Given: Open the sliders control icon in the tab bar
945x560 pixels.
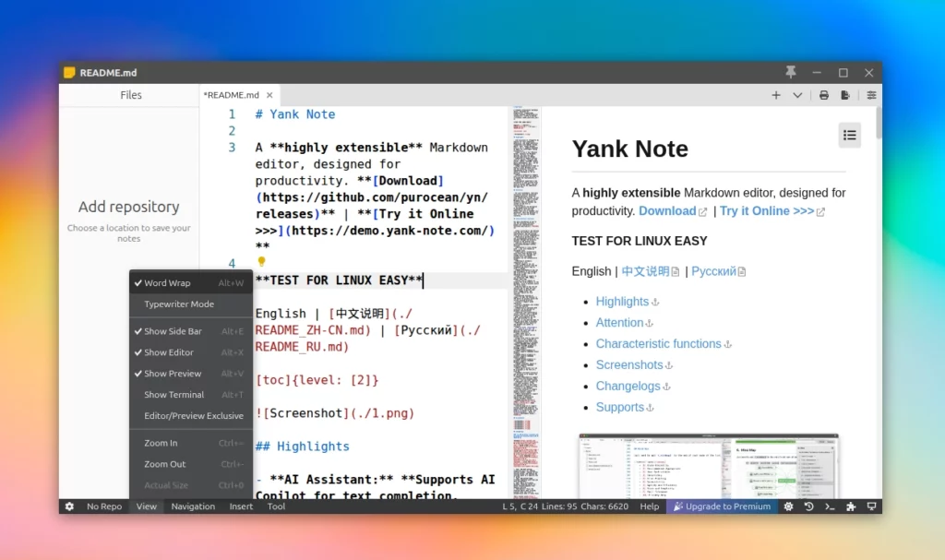Looking at the screenshot, I should tap(871, 95).
